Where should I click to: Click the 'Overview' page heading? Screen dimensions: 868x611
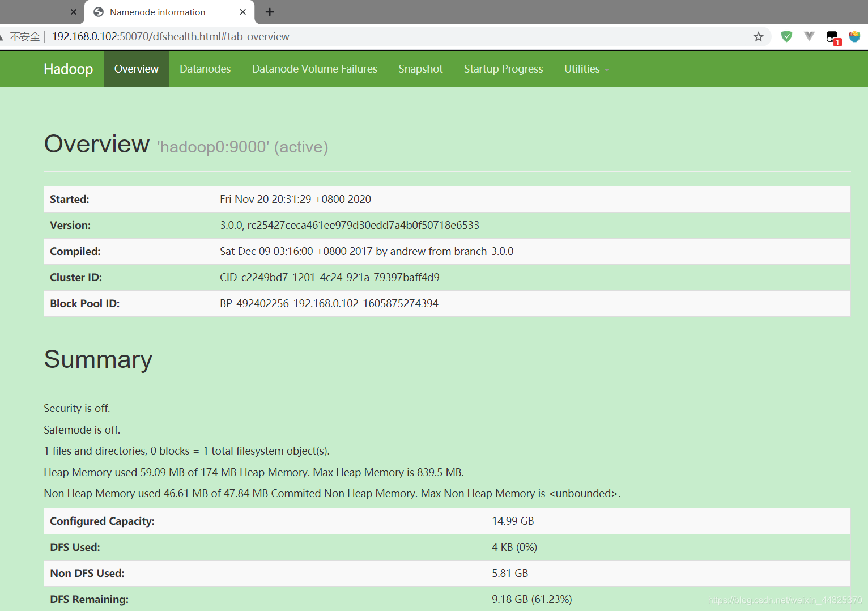point(97,144)
